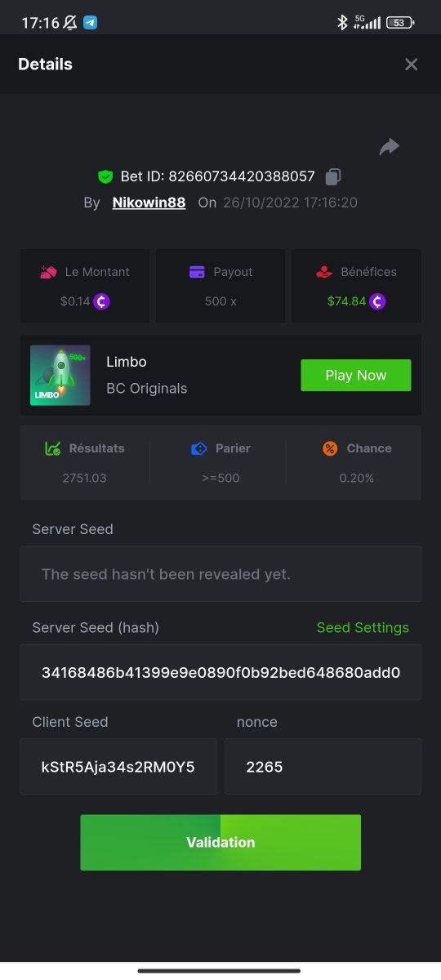441x980 pixels.
Task: Tap the Payout card icon
Action: [197, 272]
